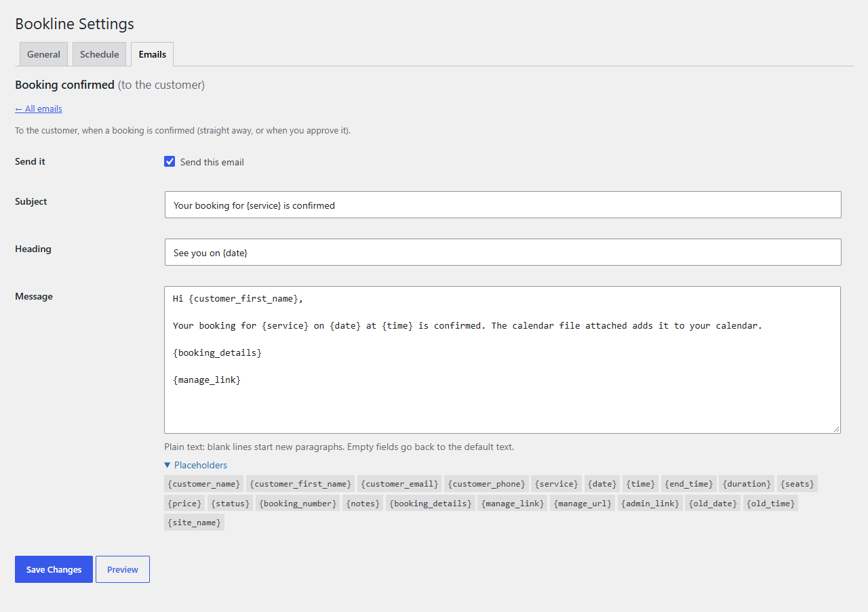Click the {manage_url} placeholder chip
This screenshot has height=612, width=868.
pyautogui.click(x=583, y=503)
